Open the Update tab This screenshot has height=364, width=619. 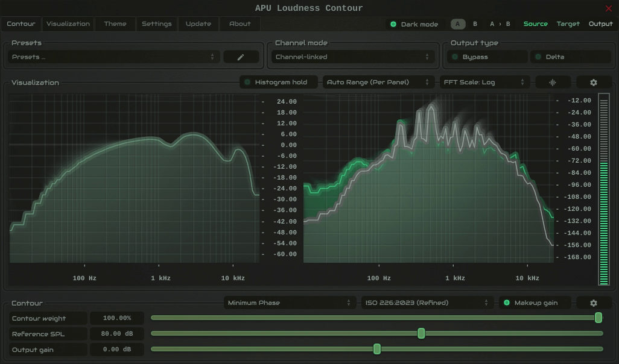(x=198, y=24)
